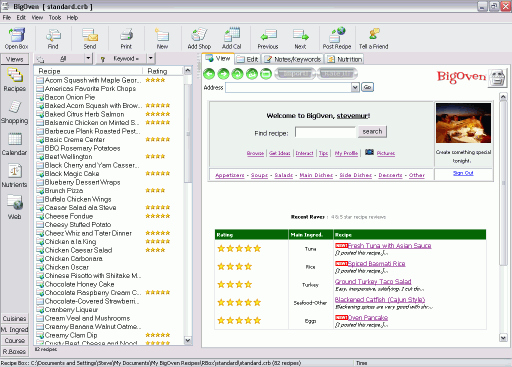Image resolution: width=512 pixels, height=367 pixels.
Task: Add recipe to calendar with Add Cal
Action: [x=232, y=39]
